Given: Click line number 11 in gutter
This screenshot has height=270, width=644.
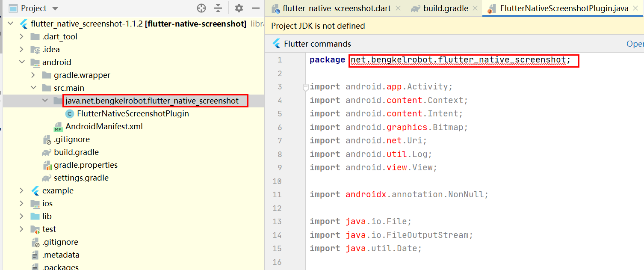Looking at the screenshot, I should tap(278, 194).
